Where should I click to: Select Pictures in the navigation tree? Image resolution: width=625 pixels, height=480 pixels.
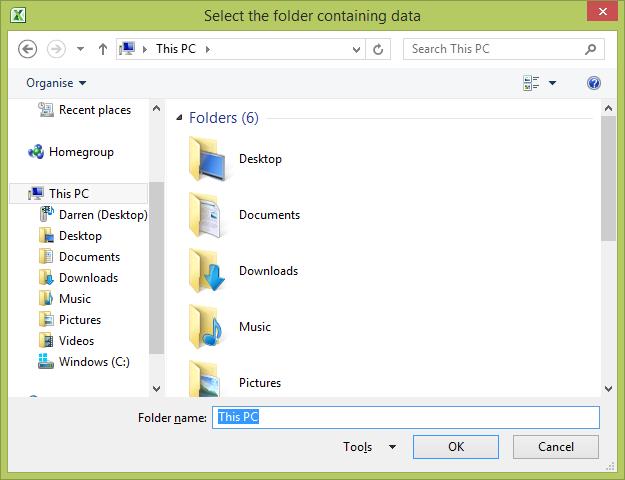(x=70, y=320)
